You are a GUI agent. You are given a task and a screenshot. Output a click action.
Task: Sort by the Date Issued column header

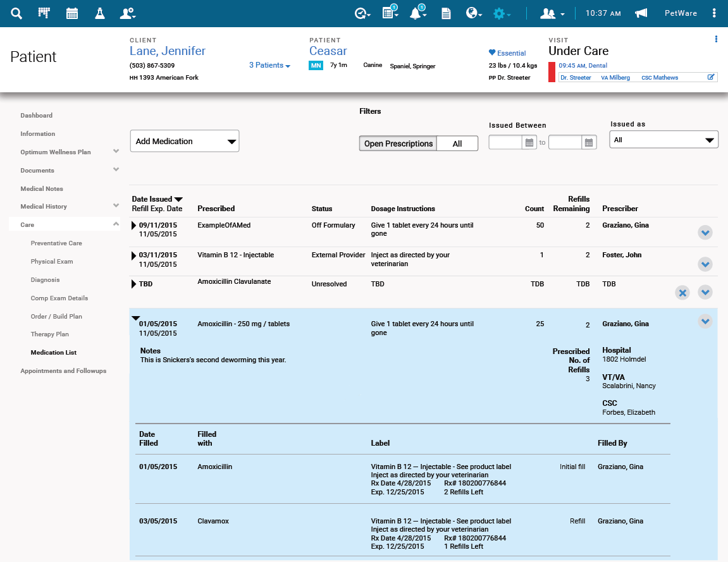(157, 199)
